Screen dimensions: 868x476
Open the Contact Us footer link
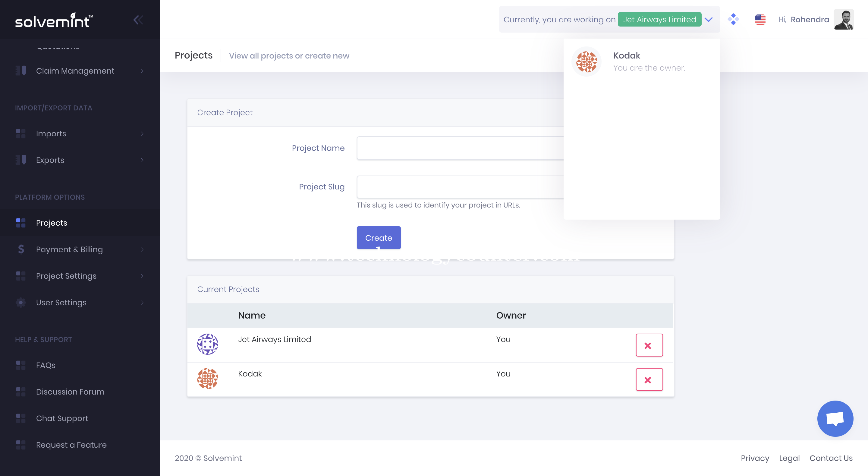[831, 458]
